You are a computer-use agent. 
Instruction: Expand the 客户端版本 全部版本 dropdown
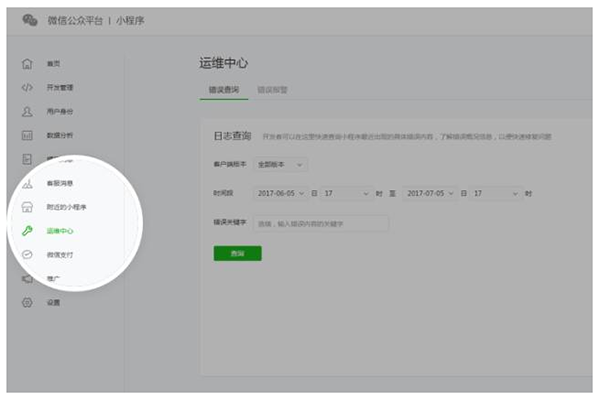point(281,164)
